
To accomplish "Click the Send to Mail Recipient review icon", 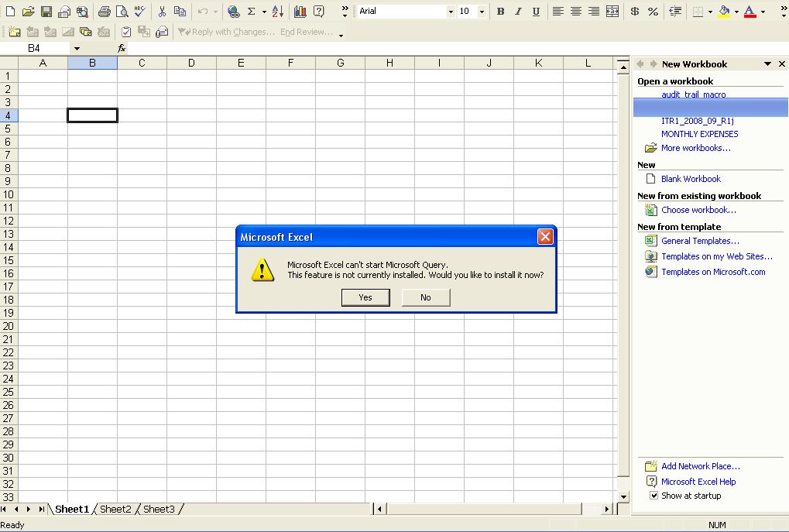I will click(162, 32).
